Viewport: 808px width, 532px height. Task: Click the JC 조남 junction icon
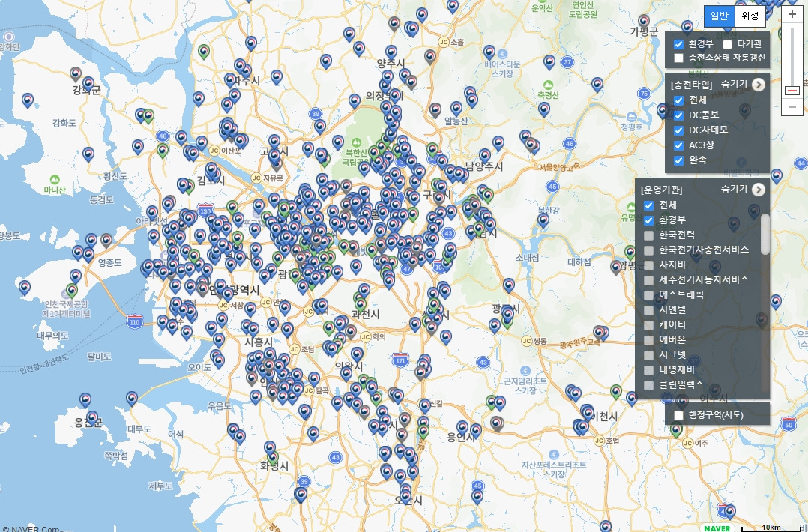(x=295, y=349)
